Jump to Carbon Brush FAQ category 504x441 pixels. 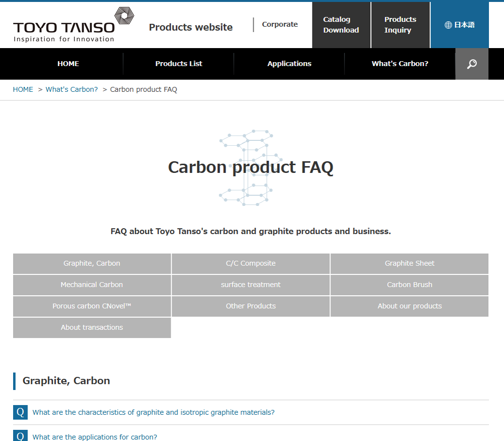pos(410,285)
